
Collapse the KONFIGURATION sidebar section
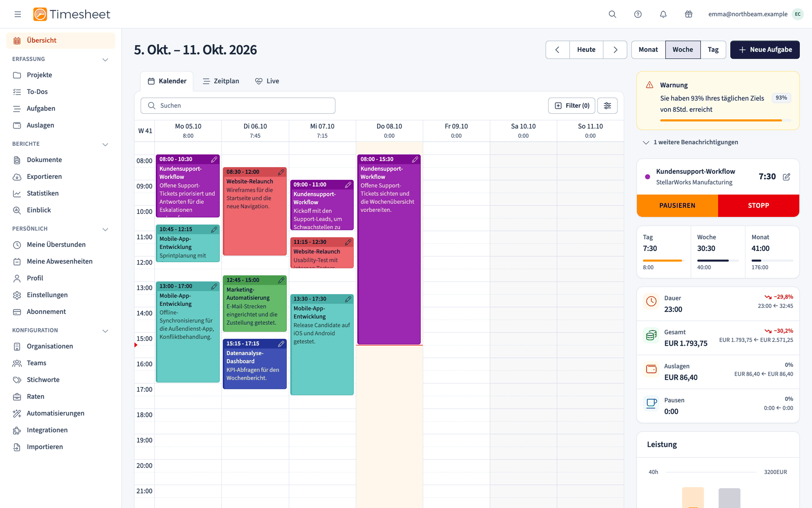[106, 331]
